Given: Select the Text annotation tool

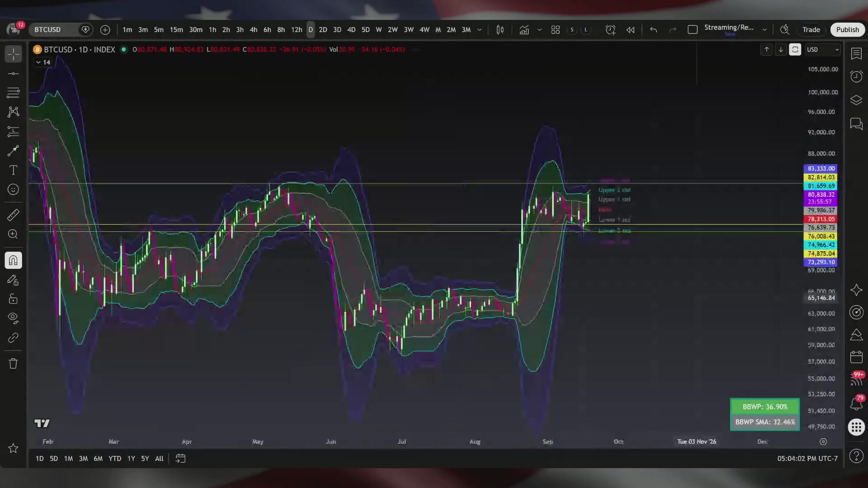Looking at the screenshot, I should click(x=13, y=170).
